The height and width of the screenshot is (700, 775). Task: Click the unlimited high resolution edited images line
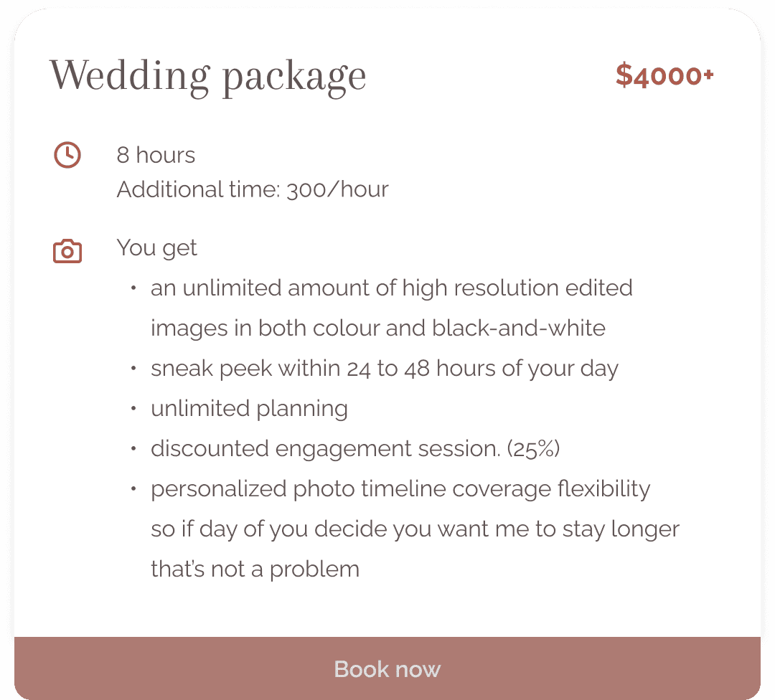coord(391,288)
